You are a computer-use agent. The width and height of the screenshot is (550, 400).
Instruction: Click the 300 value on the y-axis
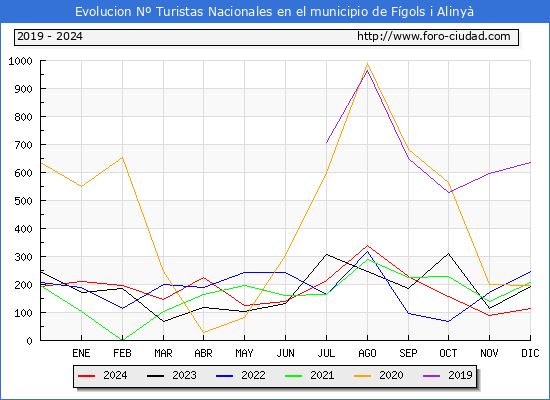point(24,257)
